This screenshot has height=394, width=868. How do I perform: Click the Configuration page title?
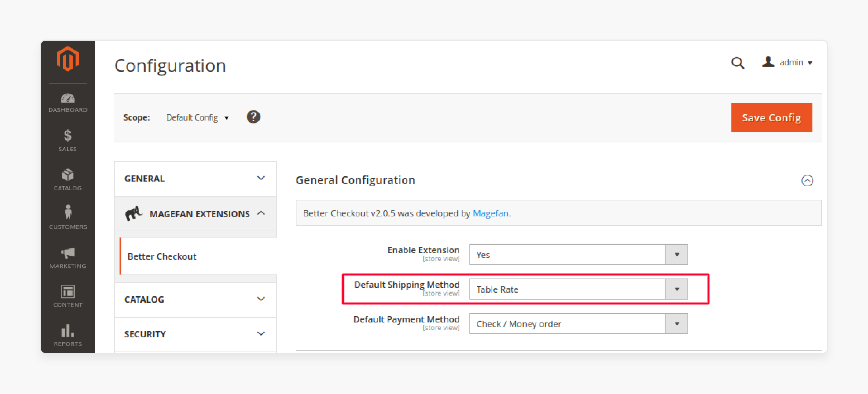(170, 66)
